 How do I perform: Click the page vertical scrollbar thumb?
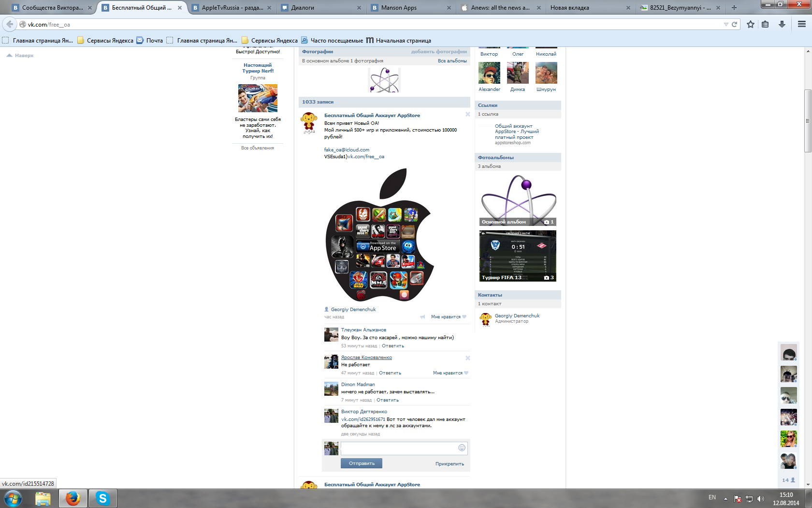(808, 121)
